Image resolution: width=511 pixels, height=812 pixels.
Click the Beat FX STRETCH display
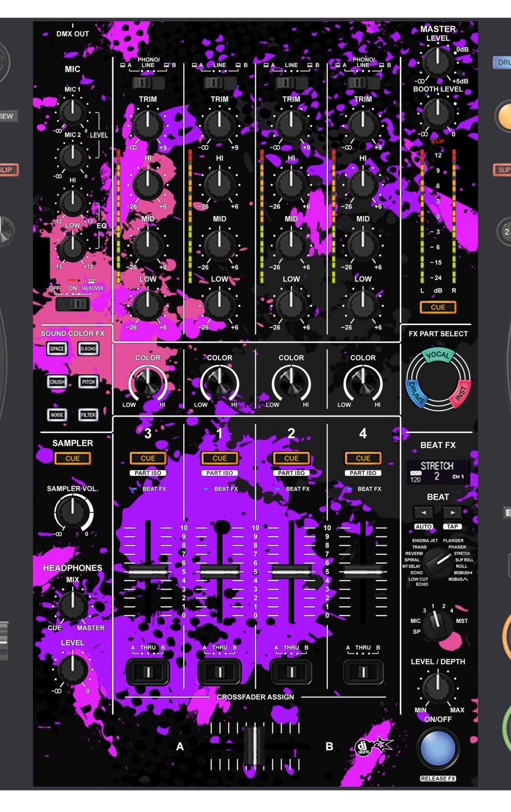(x=438, y=472)
